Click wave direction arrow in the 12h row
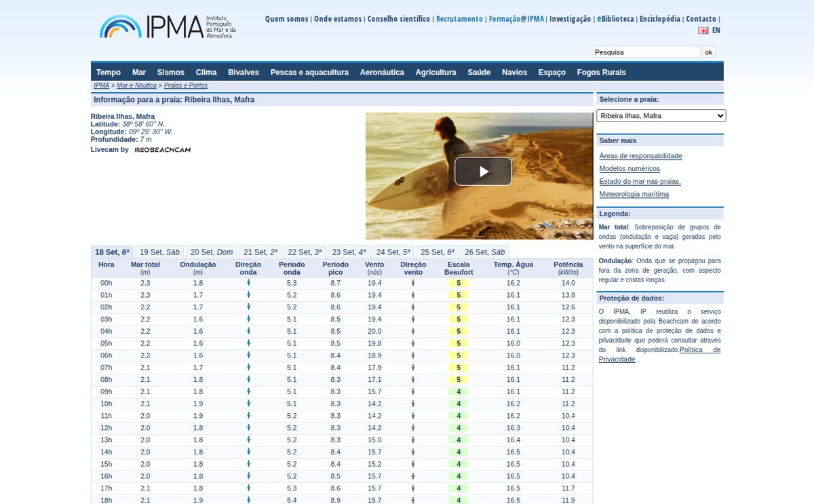Image resolution: width=814 pixels, height=504 pixels. (x=248, y=428)
